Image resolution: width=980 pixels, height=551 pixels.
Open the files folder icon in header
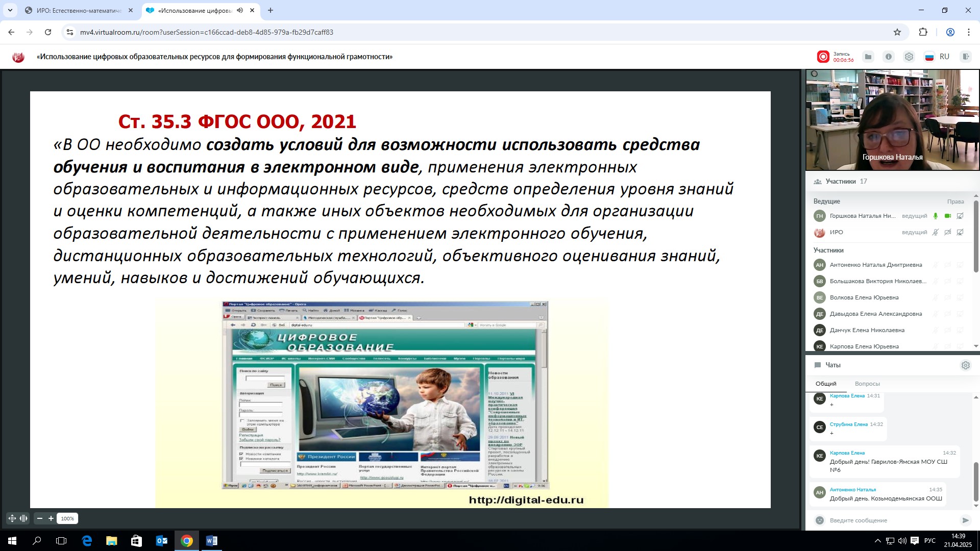(868, 57)
